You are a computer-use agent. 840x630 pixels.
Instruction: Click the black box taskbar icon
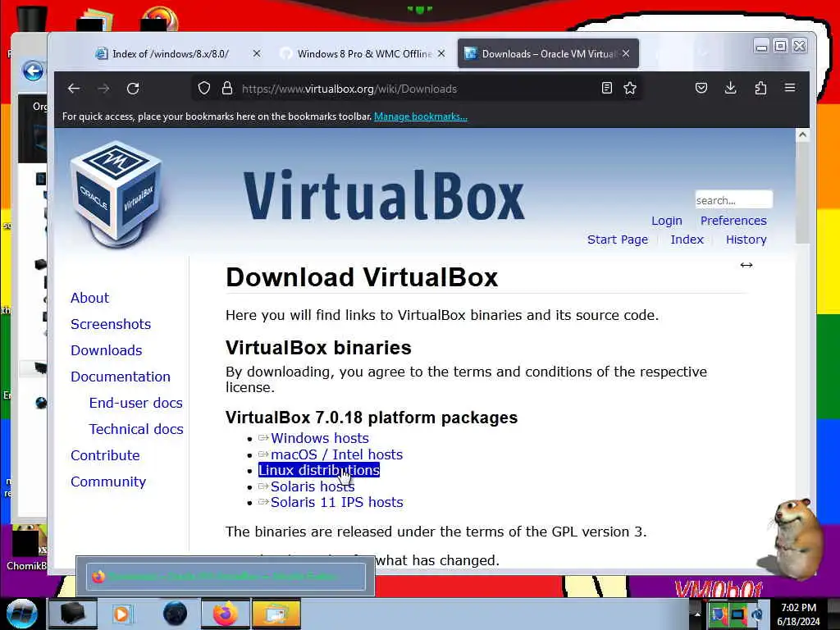73,614
